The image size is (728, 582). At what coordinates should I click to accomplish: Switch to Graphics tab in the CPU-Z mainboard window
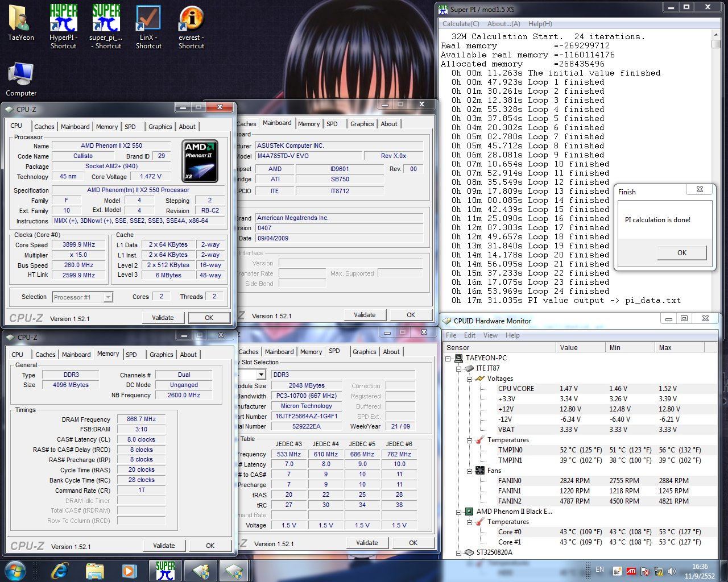[362, 124]
